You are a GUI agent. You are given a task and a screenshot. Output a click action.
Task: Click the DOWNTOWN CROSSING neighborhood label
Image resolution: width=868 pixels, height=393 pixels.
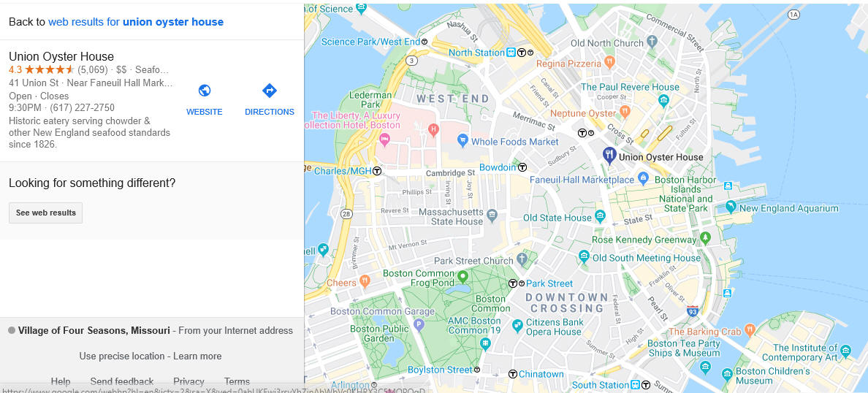coord(567,302)
